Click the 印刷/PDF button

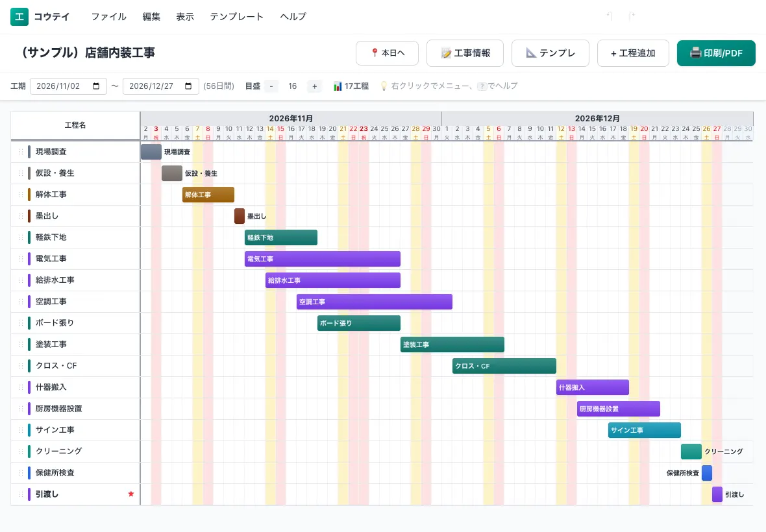[x=716, y=53]
